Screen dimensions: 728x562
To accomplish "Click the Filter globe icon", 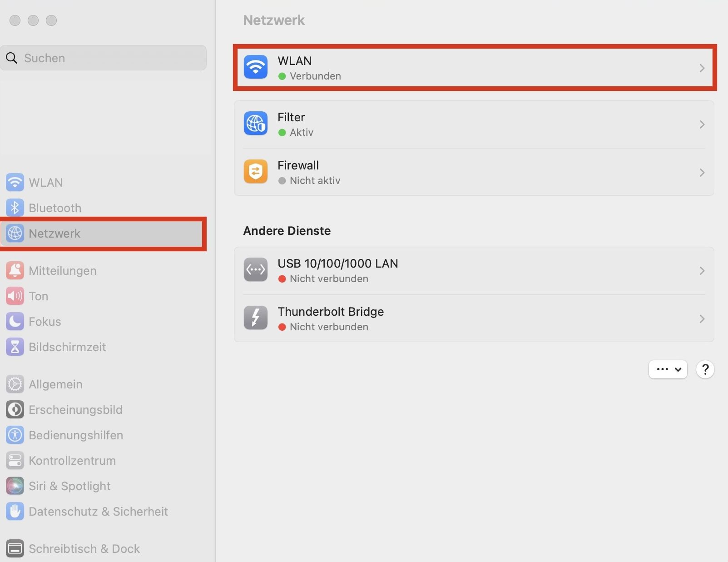I will (255, 123).
